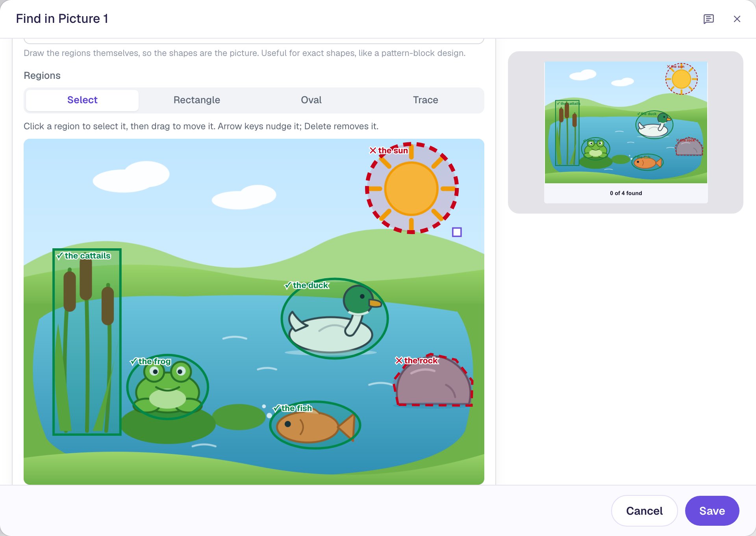Image resolution: width=756 pixels, height=536 pixels.
Task: Select the frog oval region
Action: click(x=167, y=387)
